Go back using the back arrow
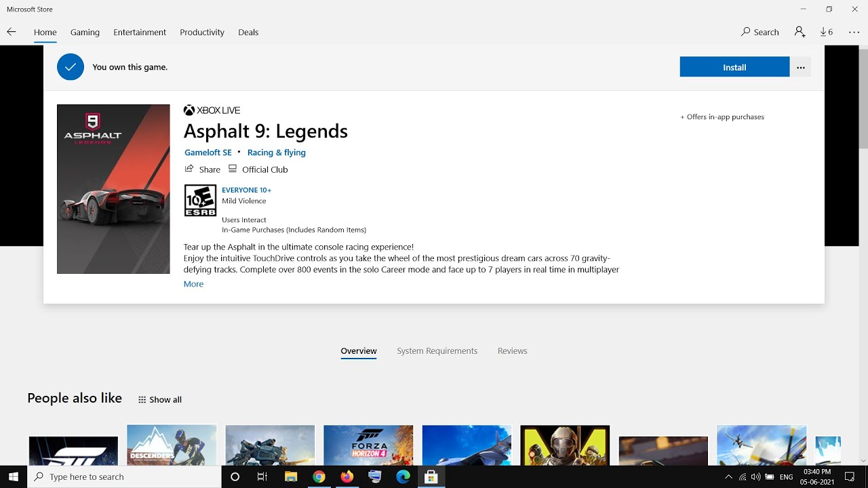 click(11, 32)
